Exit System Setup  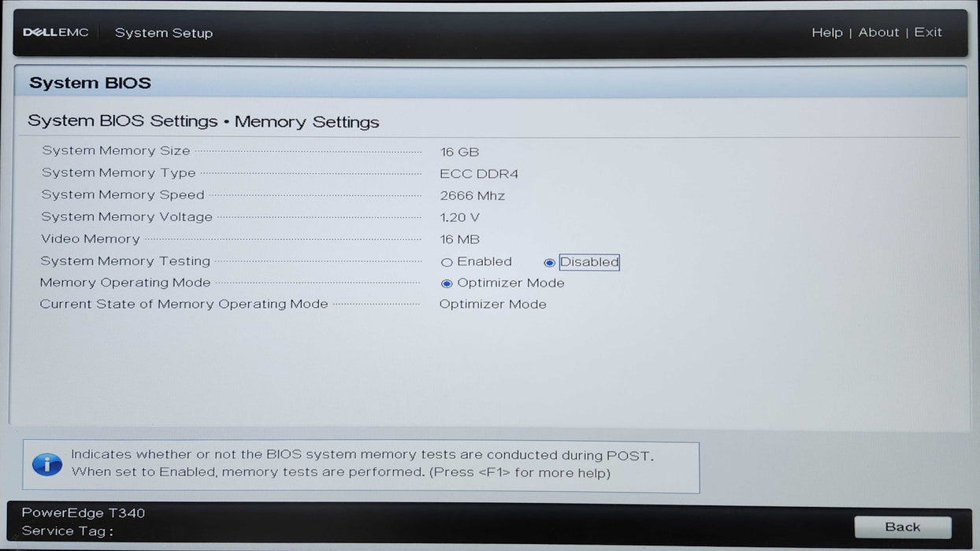click(928, 32)
